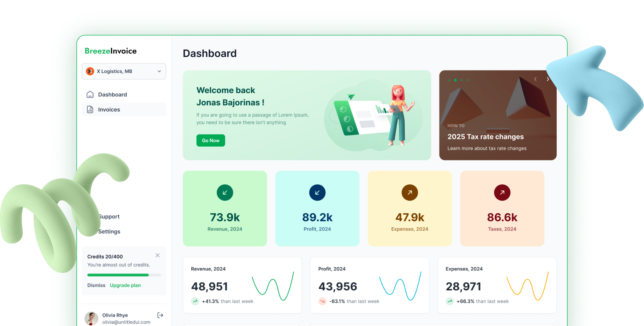Click the 89.2k profit value
Image resolution: width=644 pixels, height=326 pixels.
point(317,217)
